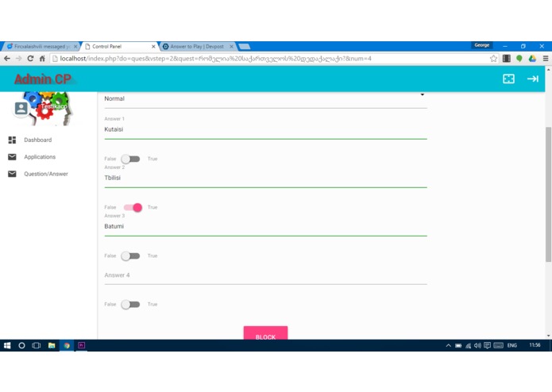Open the action center notification icon
Viewport: 552px width, 392px height.
click(x=487, y=346)
